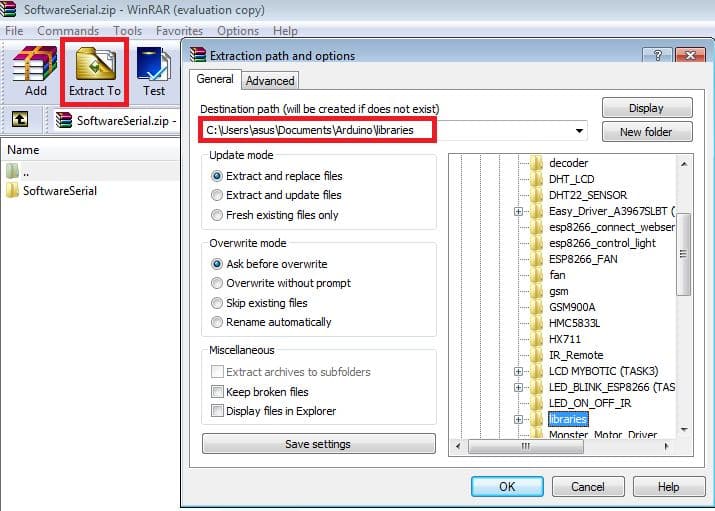Expand the LCD MYBOTIC (TASK3) folder node

(518, 371)
